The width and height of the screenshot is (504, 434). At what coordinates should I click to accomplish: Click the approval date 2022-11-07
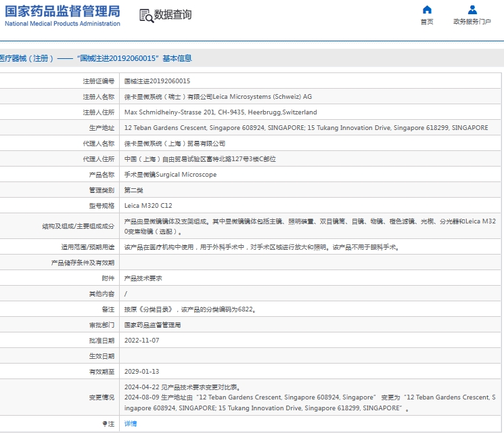[x=142, y=341]
